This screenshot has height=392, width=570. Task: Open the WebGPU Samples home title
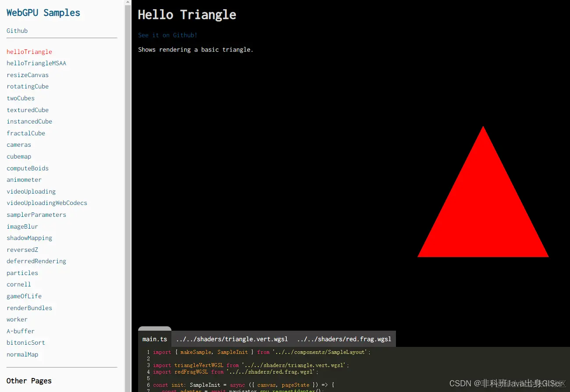pos(43,13)
